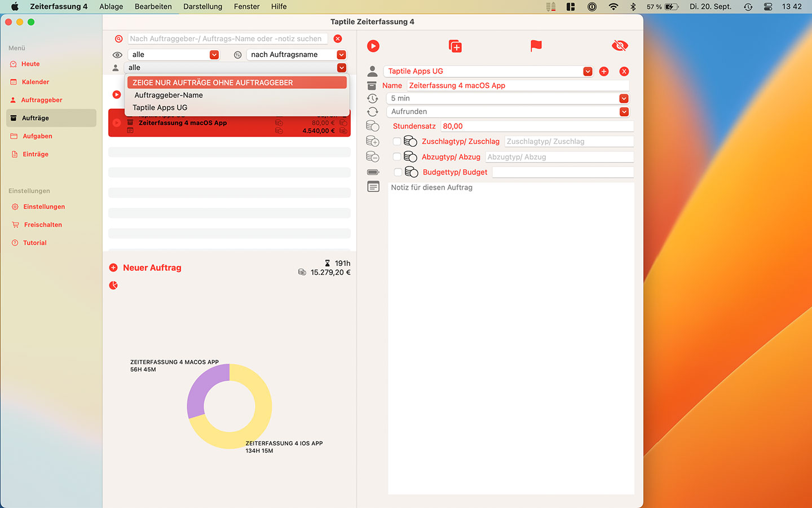Screen dimensions: 812x508
Task: Enable the Zuschlagtyp/ Zuschlag checkbox
Action: click(x=397, y=141)
